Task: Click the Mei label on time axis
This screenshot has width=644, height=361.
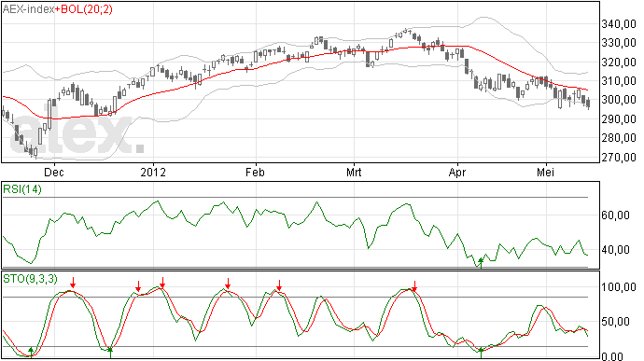Action: click(x=545, y=172)
